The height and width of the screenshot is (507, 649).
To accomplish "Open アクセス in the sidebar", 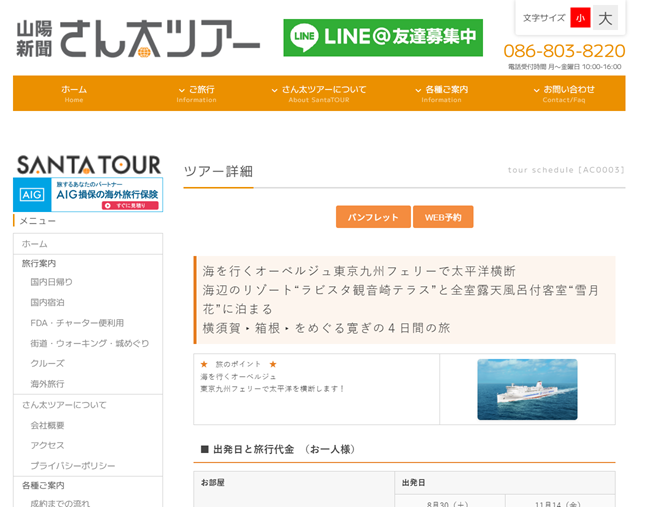I will [x=47, y=445].
